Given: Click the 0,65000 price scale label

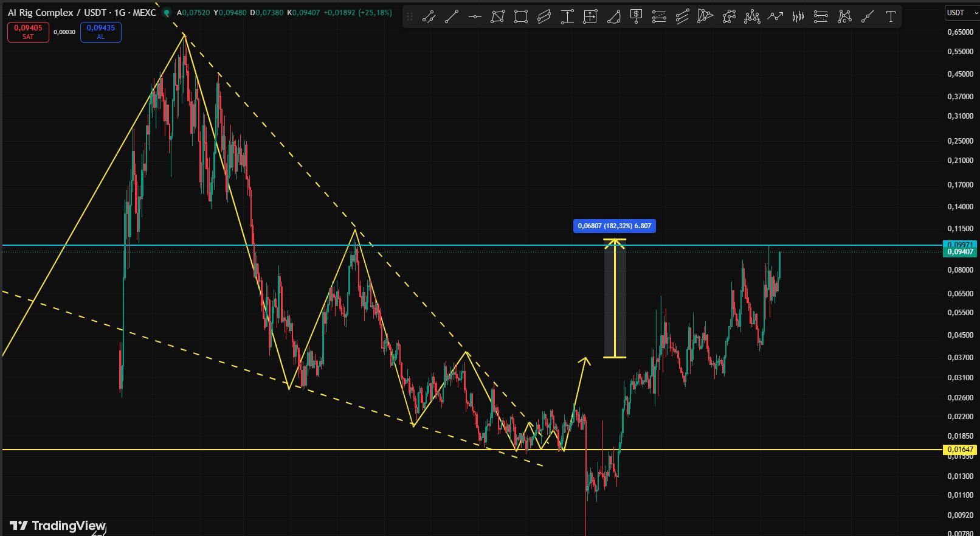Looking at the screenshot, I should click(x=960, y=32).
